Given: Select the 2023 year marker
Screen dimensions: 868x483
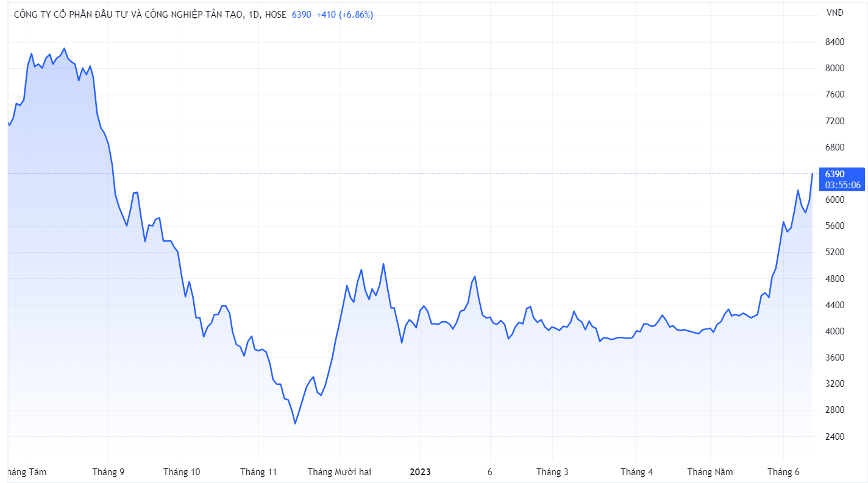Looking at the screenshot, I should pos(420,472).
